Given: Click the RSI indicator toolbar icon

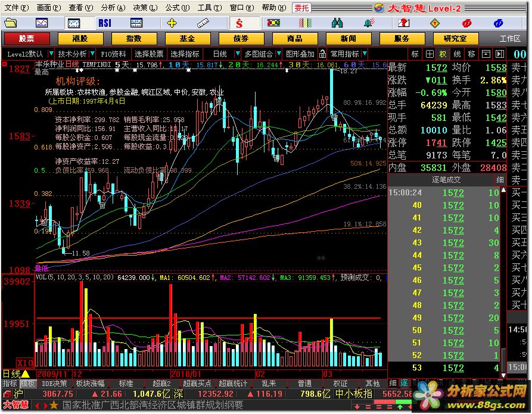Looking at the screenshot, I should pos(104,23).
